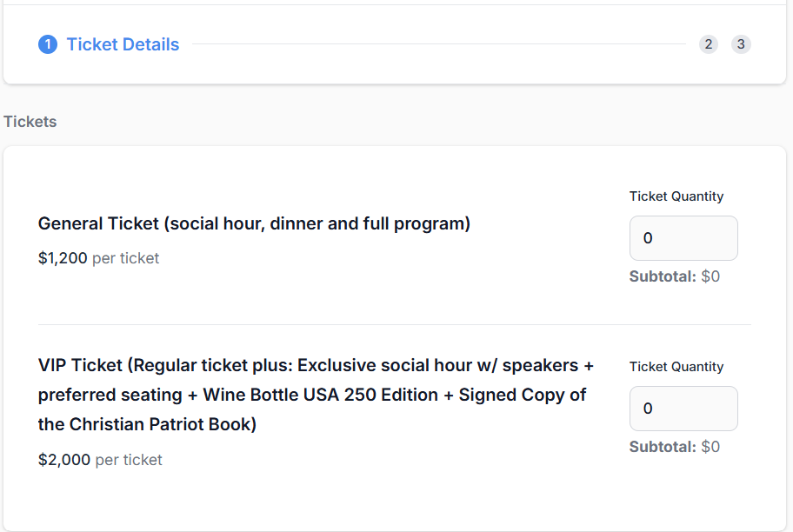Click the General Ticket Subtotal text
The height and width of the screenshot is (532, 793).
point(675,276)
